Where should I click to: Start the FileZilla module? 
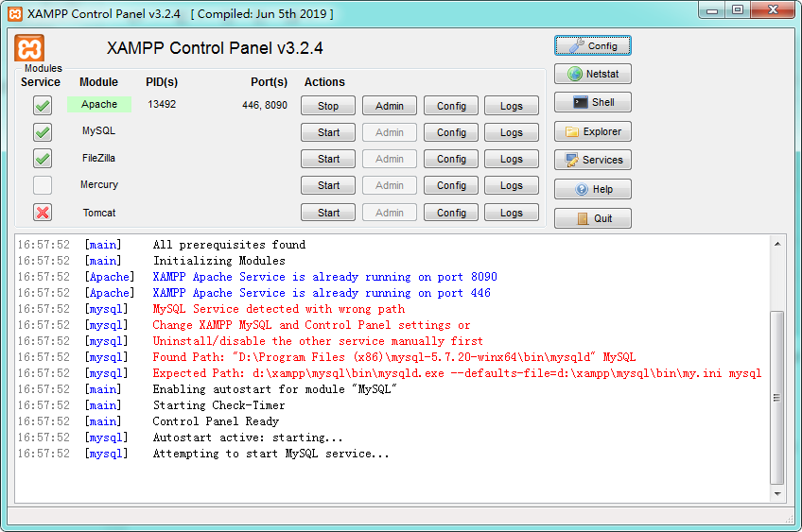(328, 159)
